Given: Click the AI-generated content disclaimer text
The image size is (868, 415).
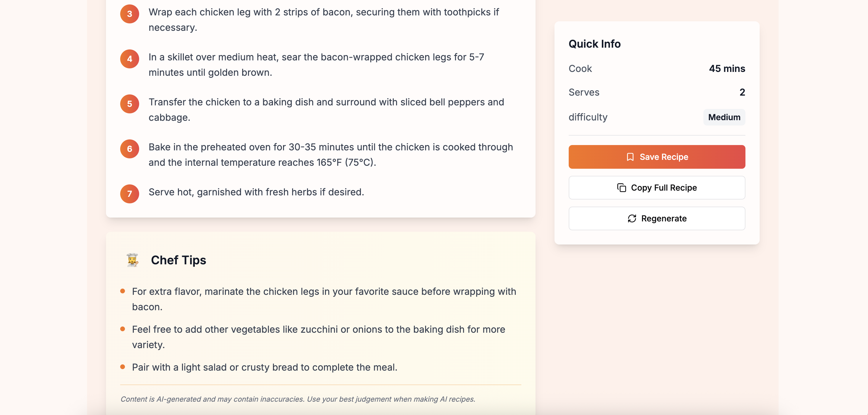Looking at the screenshot, I should (x=298, y=399).
